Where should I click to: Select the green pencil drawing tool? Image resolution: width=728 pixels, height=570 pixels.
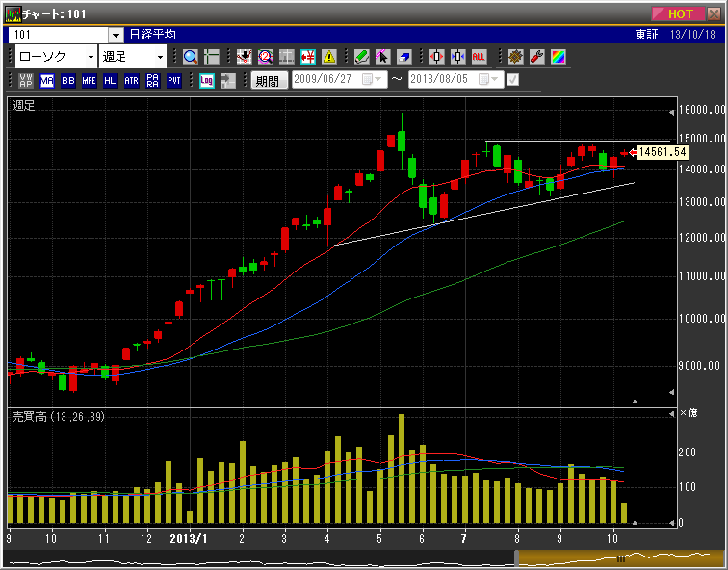pyautogui.click(x=361, y=57)
